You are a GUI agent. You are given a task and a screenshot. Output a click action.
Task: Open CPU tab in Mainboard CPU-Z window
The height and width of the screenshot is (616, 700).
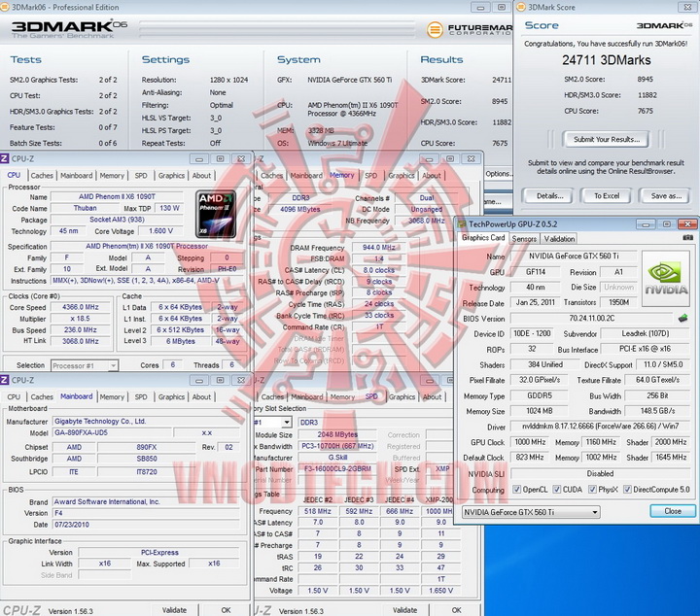click(x=14, y=396)
